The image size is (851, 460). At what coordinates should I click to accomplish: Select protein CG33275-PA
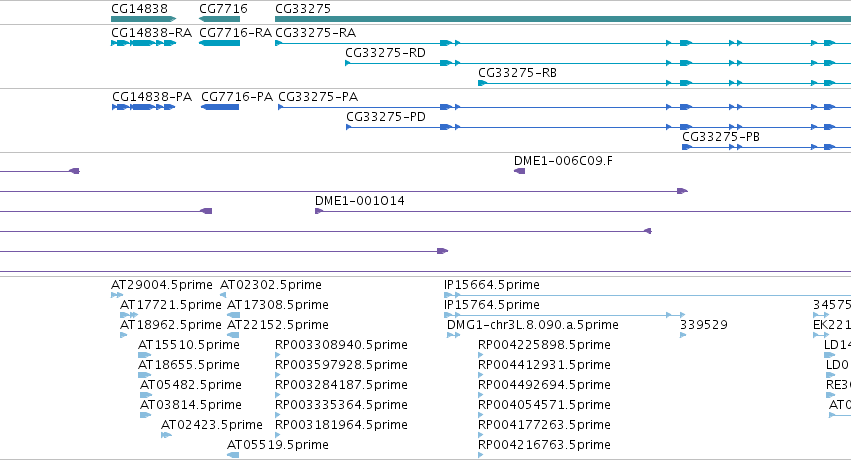[x=318, y=97]
